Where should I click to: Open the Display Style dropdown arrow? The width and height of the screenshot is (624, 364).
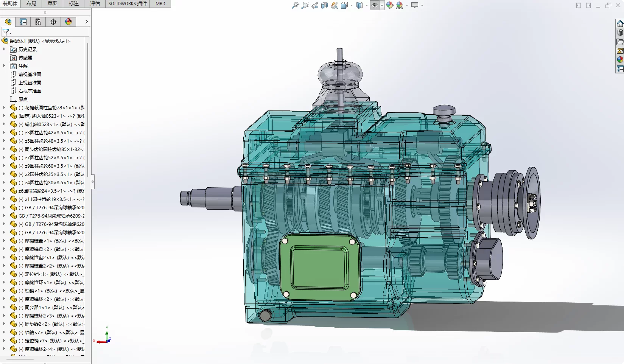(x=367, y=5)
